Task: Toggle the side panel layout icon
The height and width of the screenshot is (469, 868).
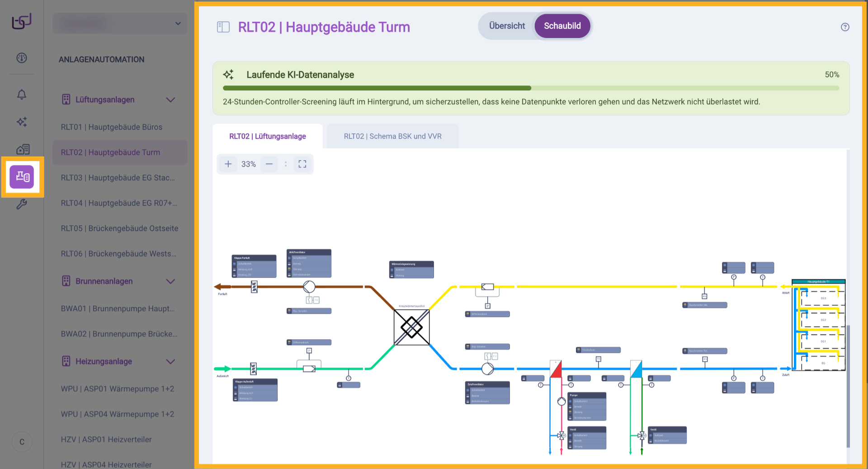Action: click(x=223, y=27)
